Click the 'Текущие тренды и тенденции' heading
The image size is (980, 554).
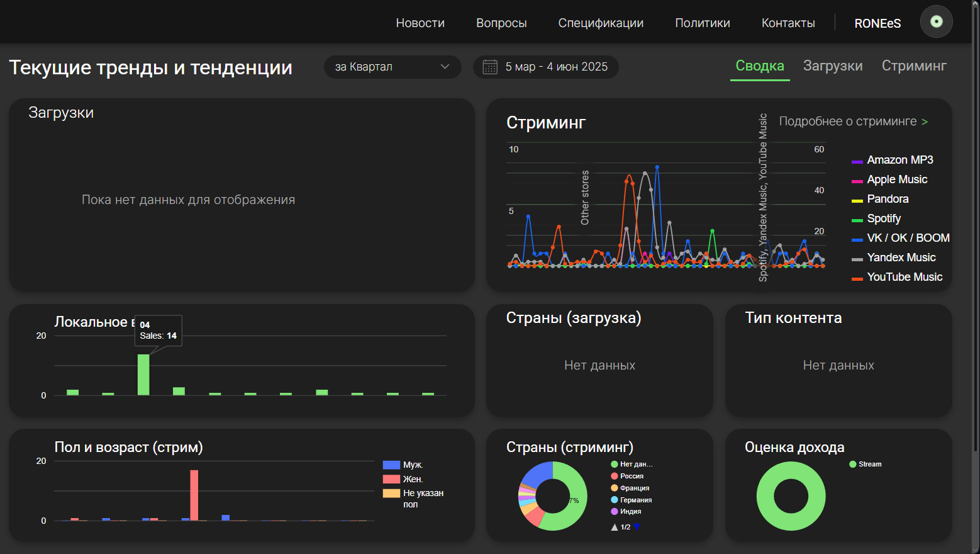click(x=150, y=67)
